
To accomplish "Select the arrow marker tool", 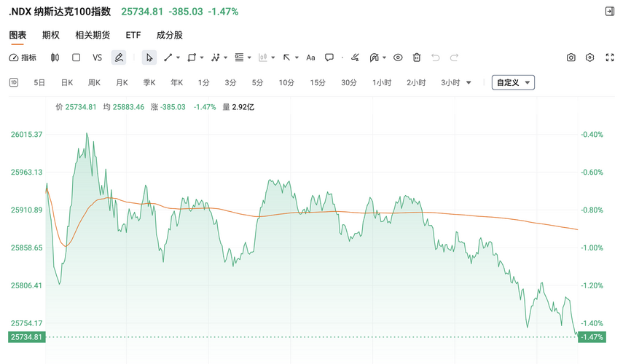I will 286,58.
